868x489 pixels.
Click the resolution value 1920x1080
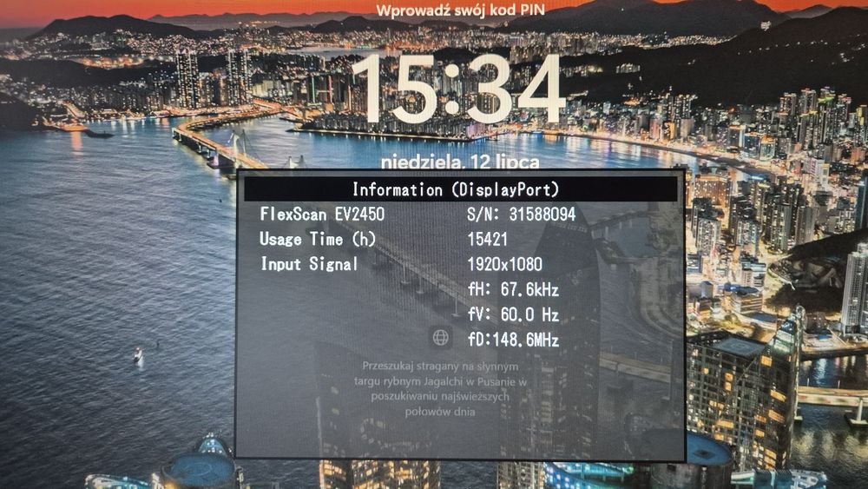505,264
